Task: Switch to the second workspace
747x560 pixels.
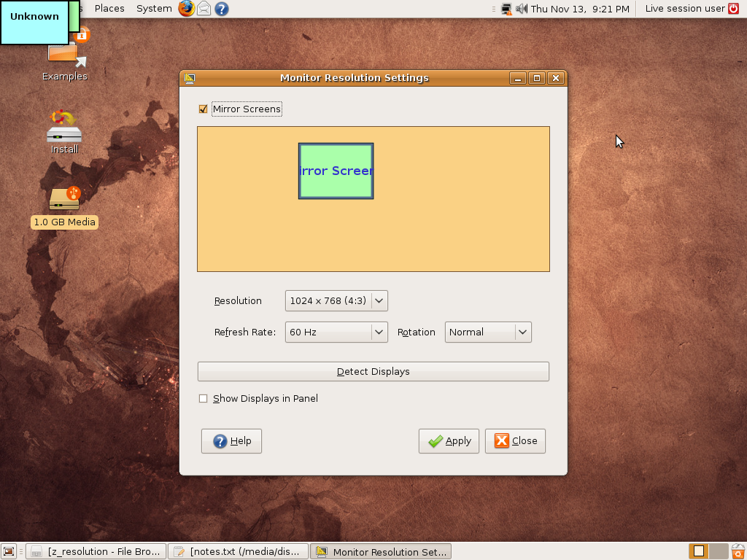Action: tap(719, 551)
